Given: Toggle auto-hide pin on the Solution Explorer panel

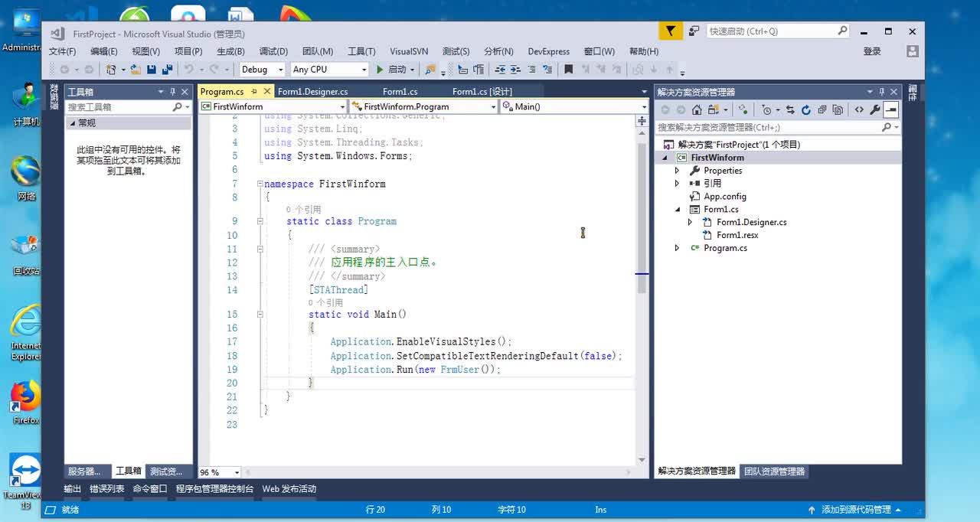Looking at the screenshot, I should 881,92.
